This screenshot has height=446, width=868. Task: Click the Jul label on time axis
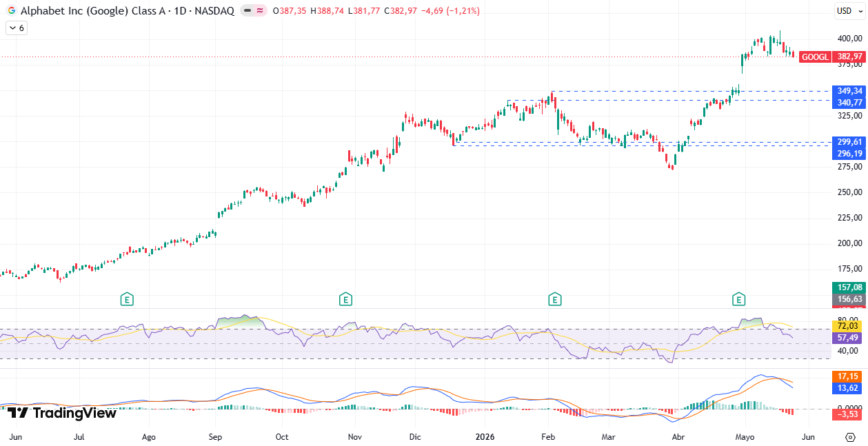click(x=79, y=437)
